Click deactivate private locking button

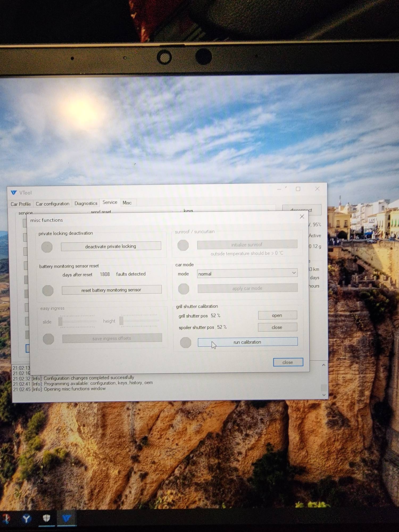[x=111, y=246]
